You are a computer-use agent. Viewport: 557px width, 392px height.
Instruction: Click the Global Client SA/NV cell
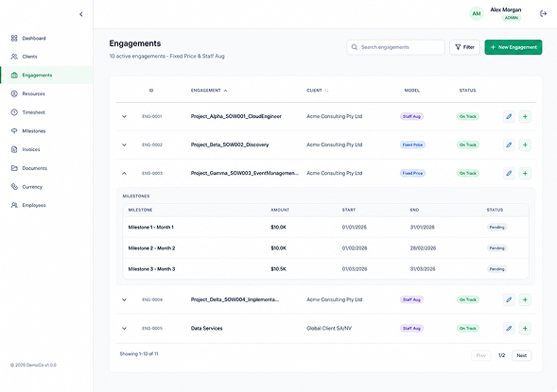(x=329, y=329)
